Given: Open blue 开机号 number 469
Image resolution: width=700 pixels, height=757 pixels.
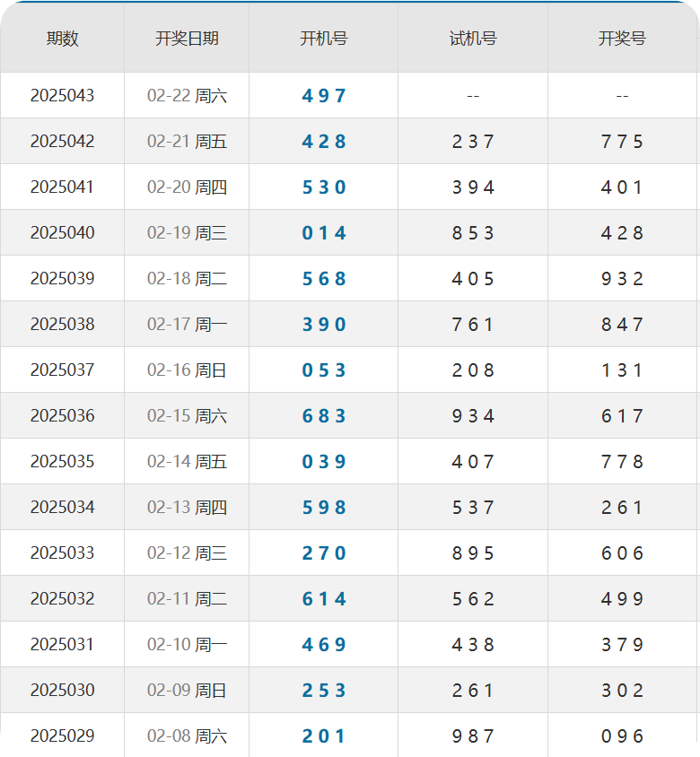Looking at the screenshot, I should click(324, 644).
